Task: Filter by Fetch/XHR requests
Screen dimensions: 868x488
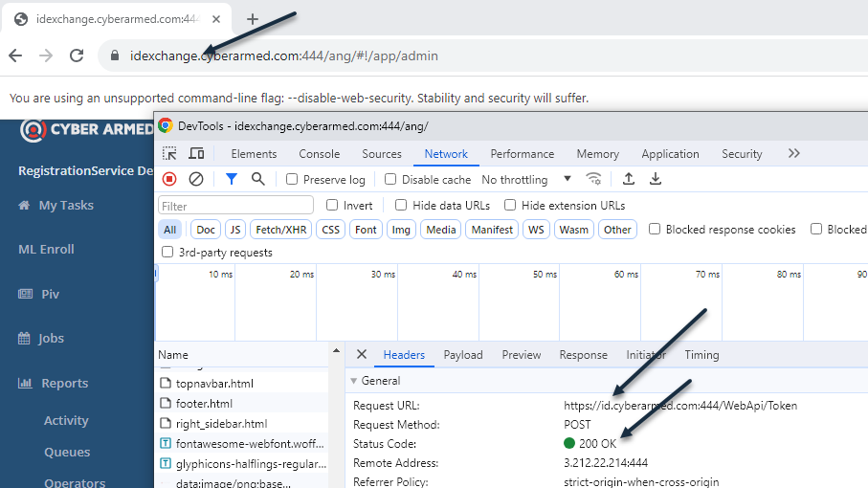Action: tap(280, 230)
